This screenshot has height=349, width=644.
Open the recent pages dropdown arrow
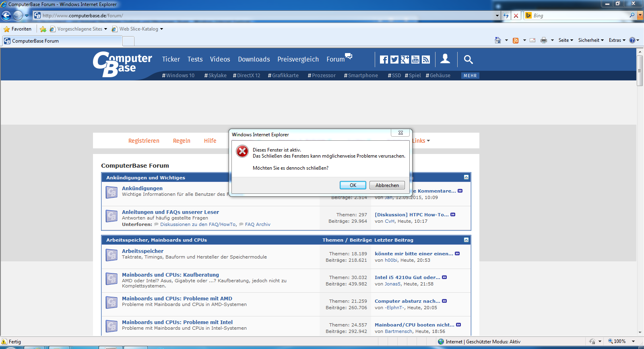[x=27, y=16]
